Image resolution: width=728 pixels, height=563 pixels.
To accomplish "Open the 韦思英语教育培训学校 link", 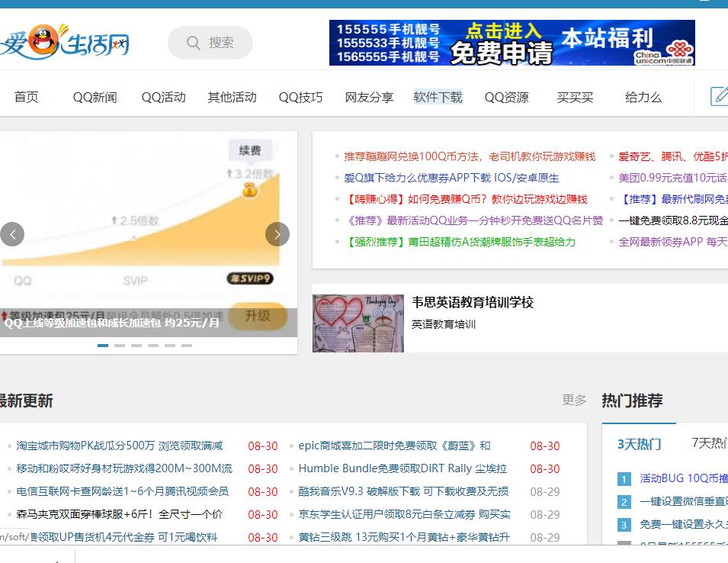I will 473,302.
